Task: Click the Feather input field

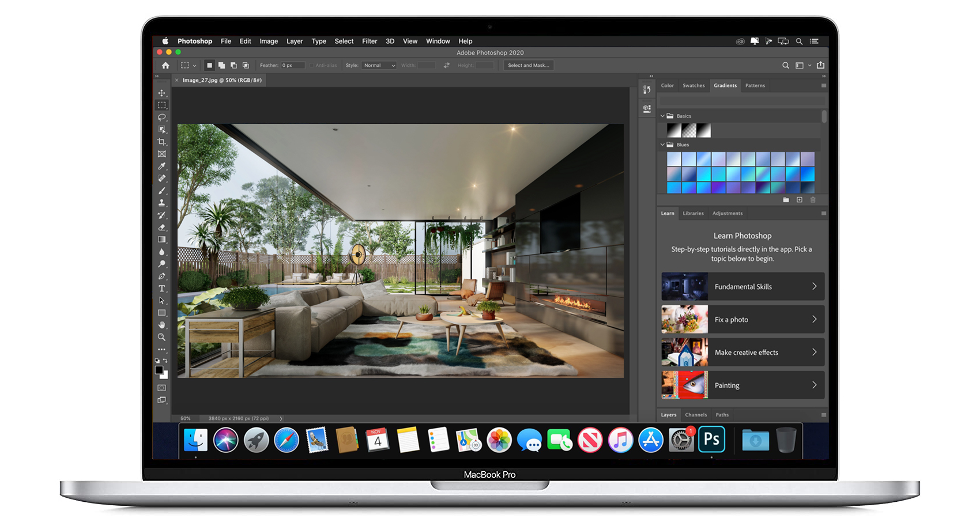Action: coord(292,66)
